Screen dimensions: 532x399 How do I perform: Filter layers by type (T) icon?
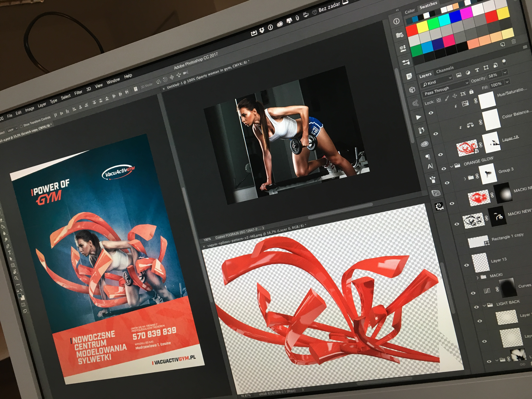click(477, 70)
